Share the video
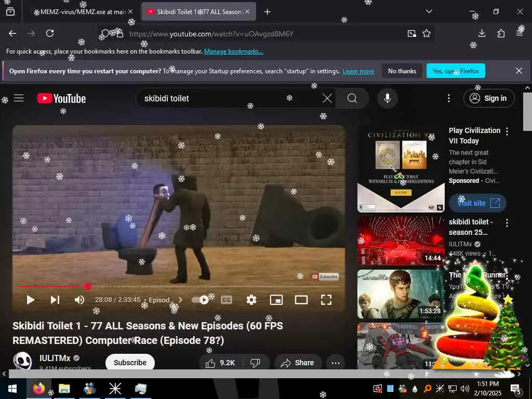Screen dimensions: 532x399 pos(298,363)
